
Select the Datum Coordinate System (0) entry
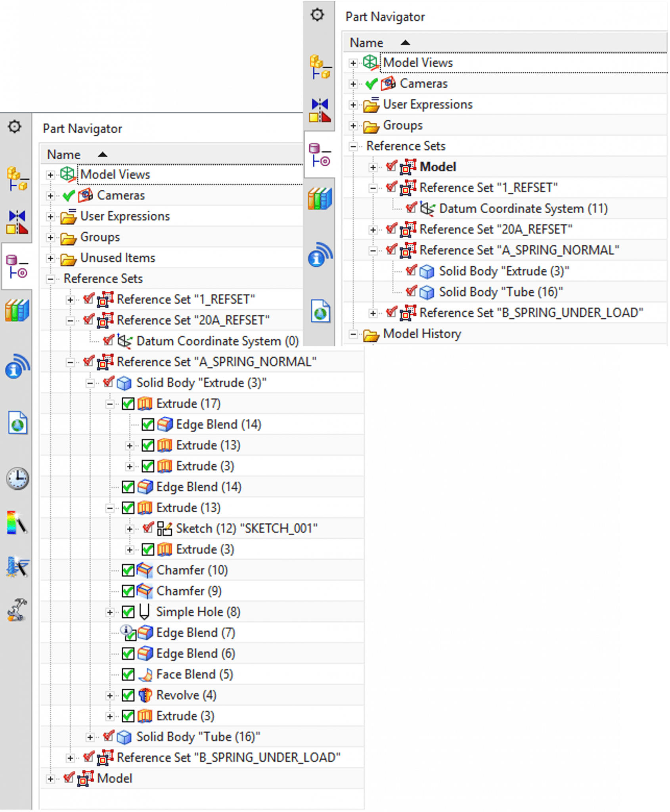point(217,341)
